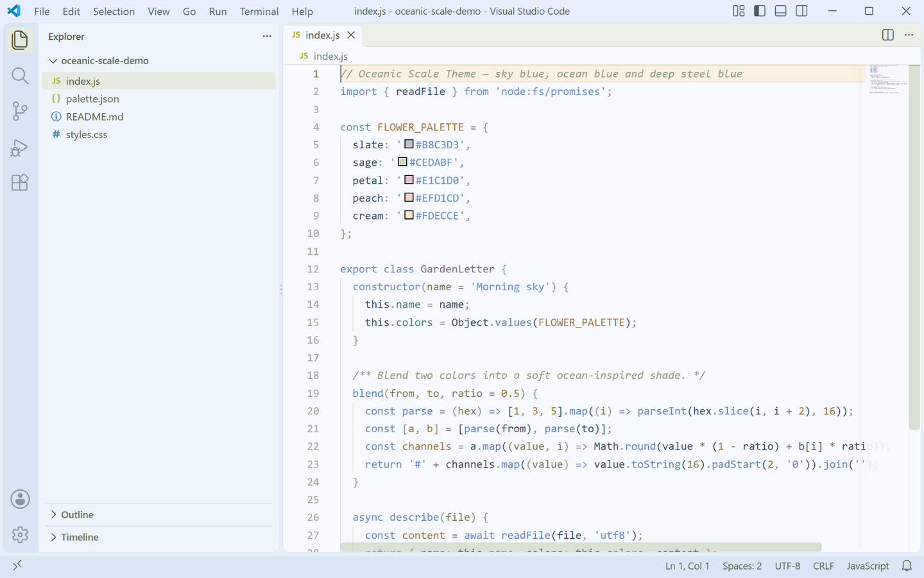The height and width of the screenshot is (578, 924).
Task: Toggle the secondary side bar visibility
Action: tap(801, 11)
